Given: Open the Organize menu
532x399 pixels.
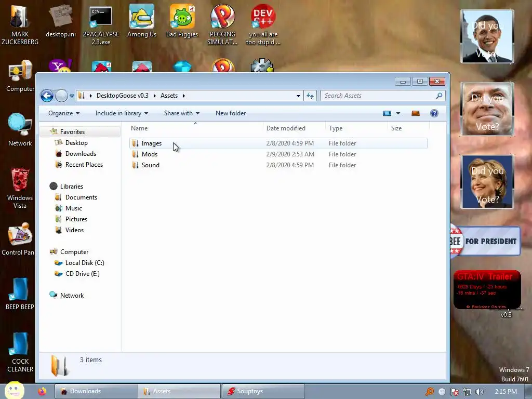Looking at the screenshot, I should (64, 113).
